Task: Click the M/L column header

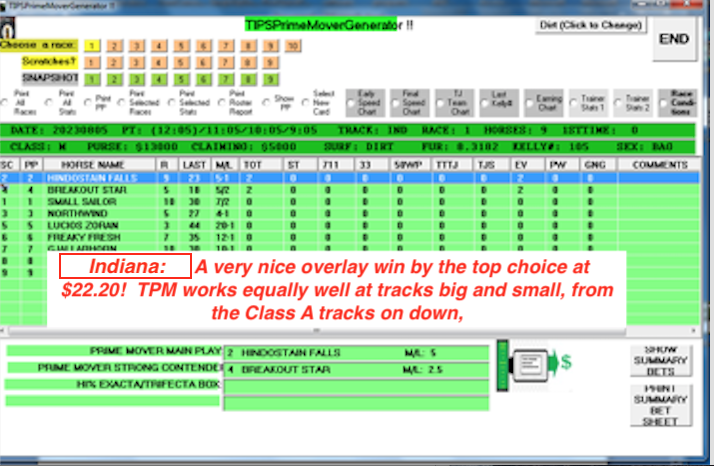Action: coord(224,165)
